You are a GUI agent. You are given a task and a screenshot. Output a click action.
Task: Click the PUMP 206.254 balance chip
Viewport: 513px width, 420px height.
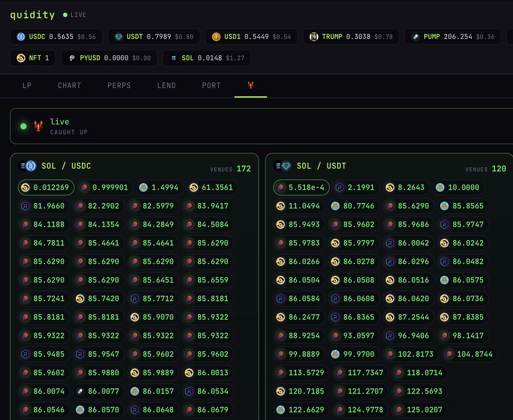point(453,37)
